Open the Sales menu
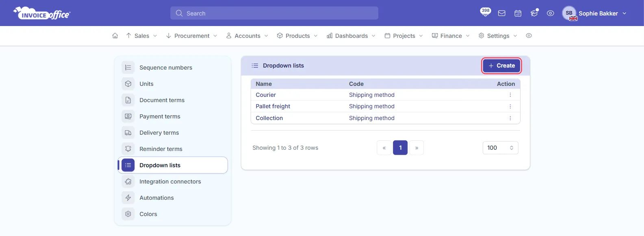 pyautogui.click(x=141, y=36)
